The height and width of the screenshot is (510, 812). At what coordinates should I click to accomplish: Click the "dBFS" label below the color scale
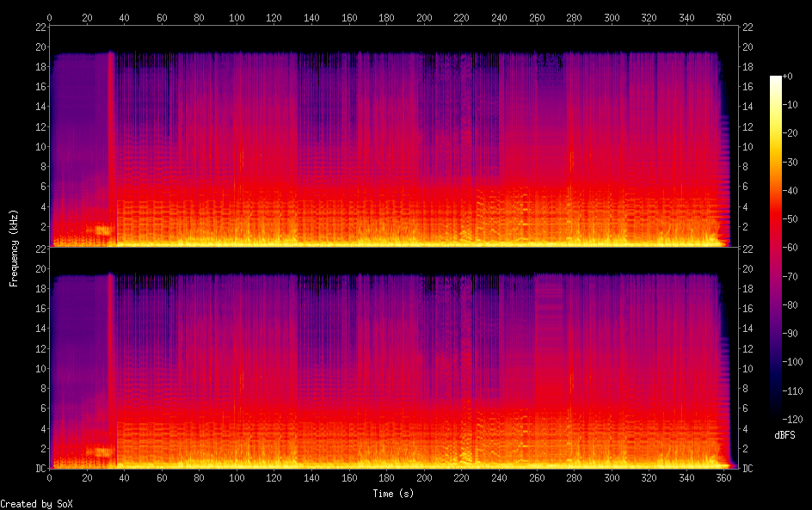784,435
